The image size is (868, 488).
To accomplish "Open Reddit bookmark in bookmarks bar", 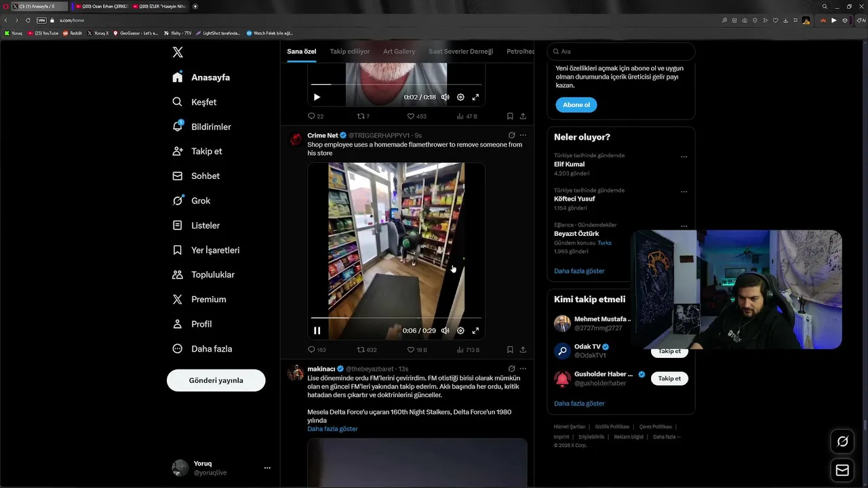I will point(73,33).
